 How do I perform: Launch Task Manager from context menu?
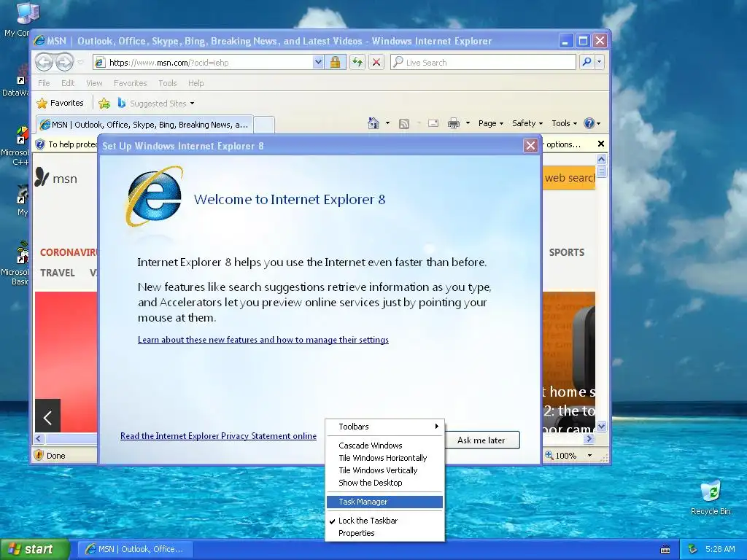click(385, 502)
